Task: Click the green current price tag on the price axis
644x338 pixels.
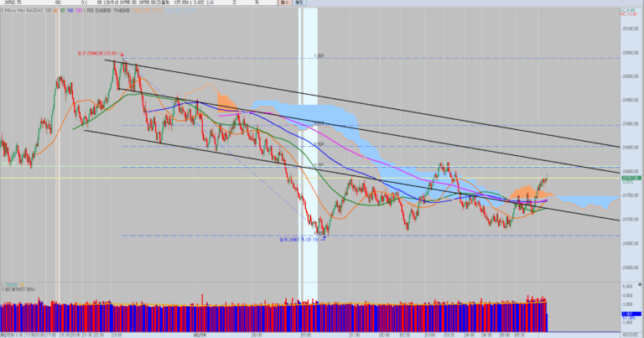Action: (x=631, y=179)
